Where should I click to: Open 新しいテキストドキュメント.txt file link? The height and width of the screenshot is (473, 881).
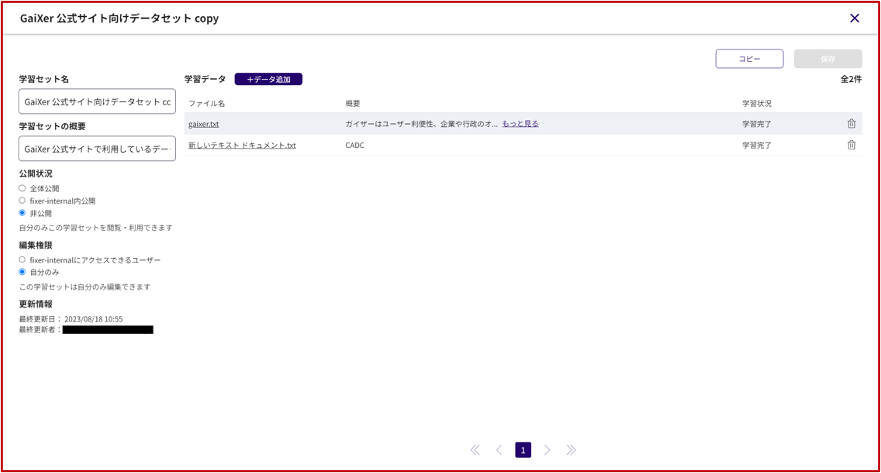[x=242, y=145]
